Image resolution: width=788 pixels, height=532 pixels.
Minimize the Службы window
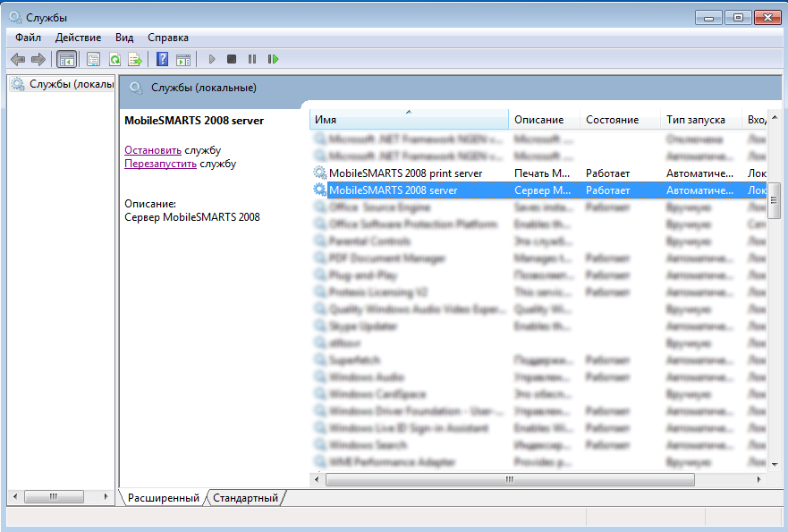708,18
